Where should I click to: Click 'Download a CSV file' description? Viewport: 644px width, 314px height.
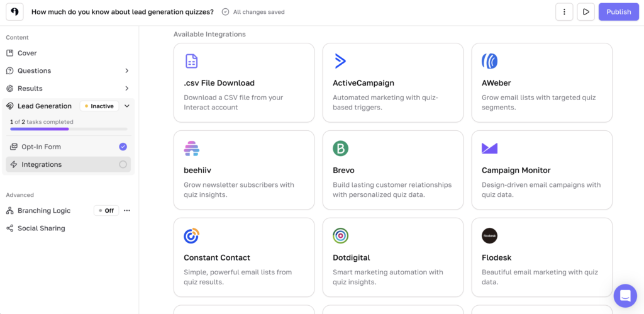233,103
